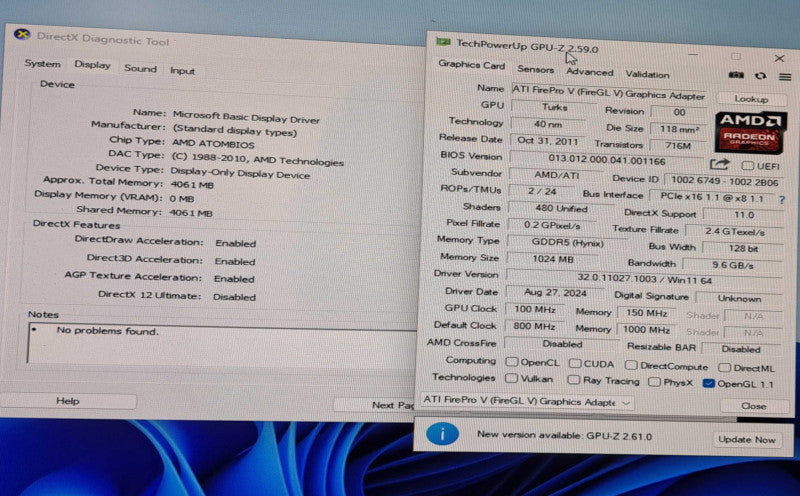Toggle the OpenGL 1.1 checkbox
This screenshot has height=496, width=800.
click(708, 383)
